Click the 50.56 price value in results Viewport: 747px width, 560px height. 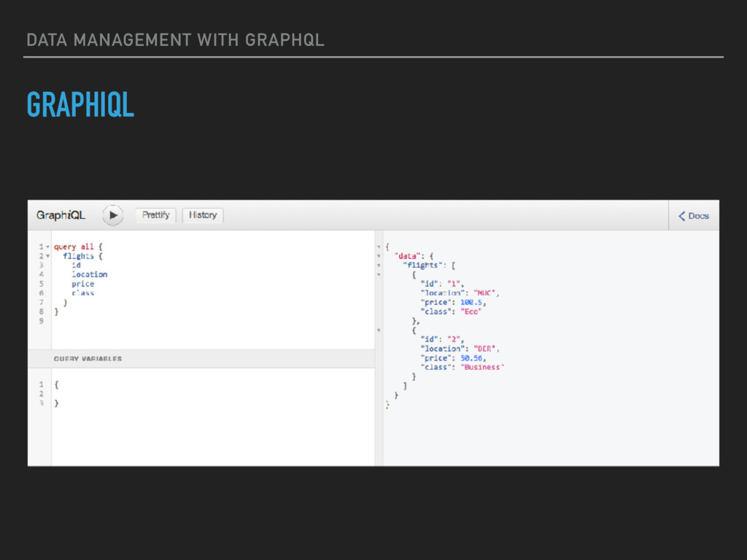[x=471, y=358]
